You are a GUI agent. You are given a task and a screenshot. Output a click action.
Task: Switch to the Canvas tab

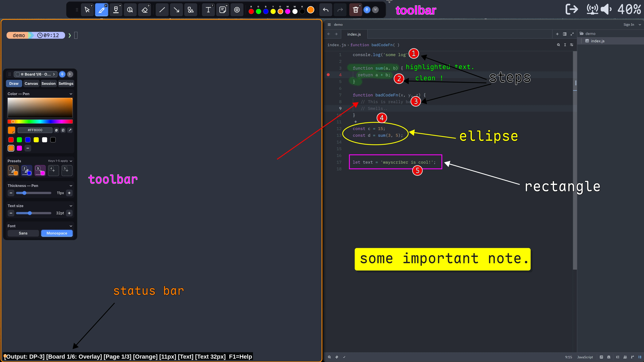31,83
